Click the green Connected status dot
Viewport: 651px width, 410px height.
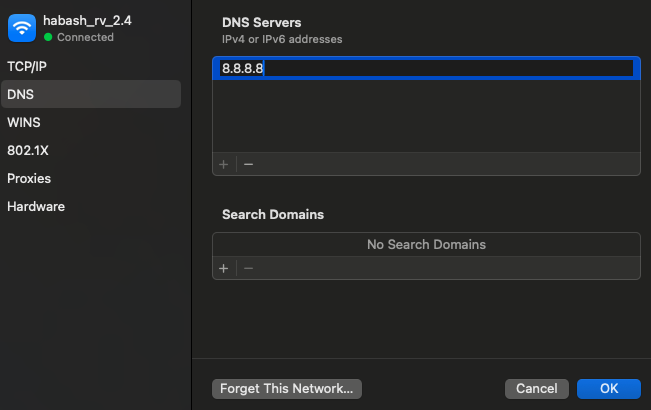click(48, 37)
